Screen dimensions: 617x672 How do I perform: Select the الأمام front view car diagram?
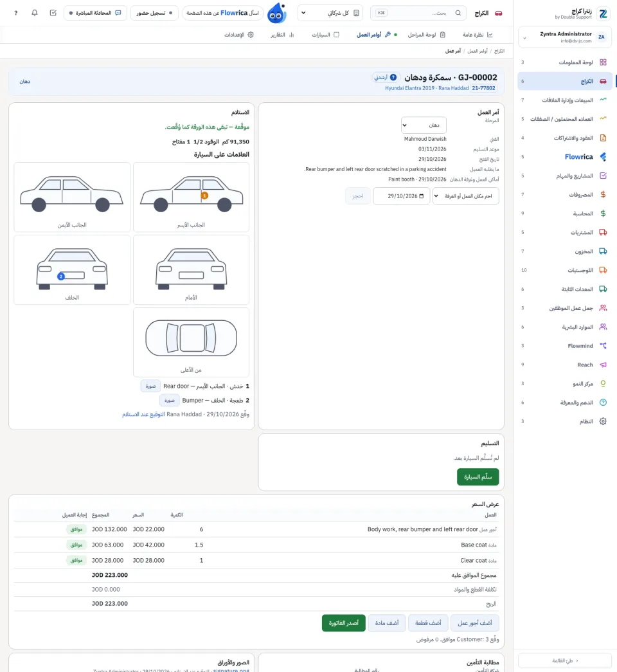click(x=191, y=269)
